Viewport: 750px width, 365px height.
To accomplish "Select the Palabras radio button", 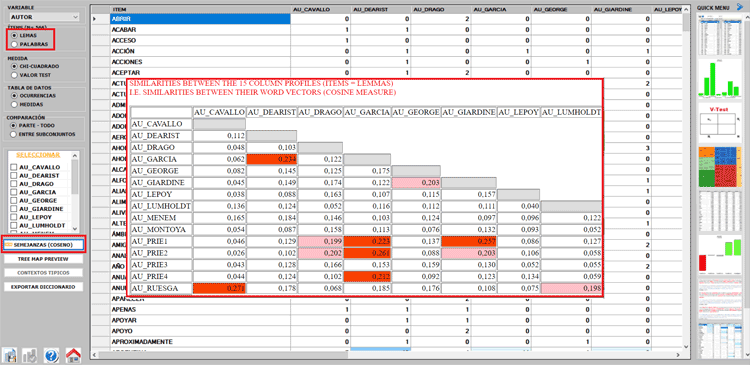I will click(x=14, y=44).
